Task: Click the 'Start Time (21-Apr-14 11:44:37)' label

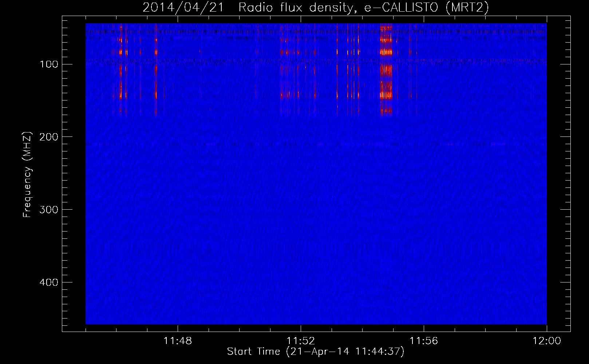Action: click(316, 352)
